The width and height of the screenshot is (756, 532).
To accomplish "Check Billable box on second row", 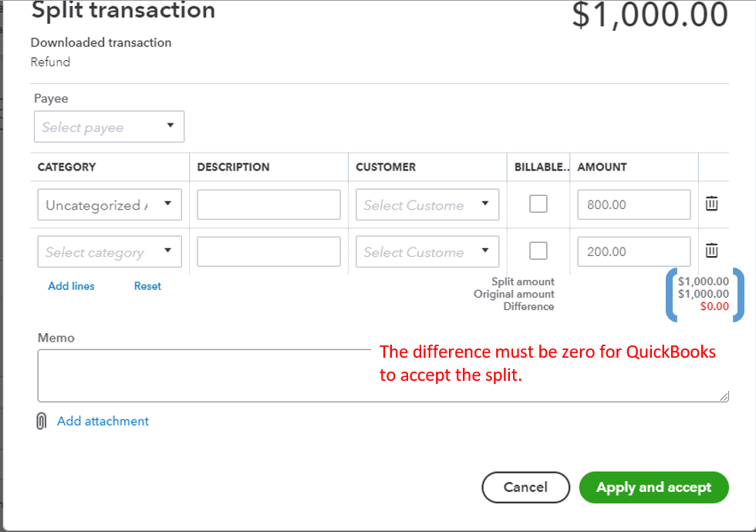I will [538, 251].
